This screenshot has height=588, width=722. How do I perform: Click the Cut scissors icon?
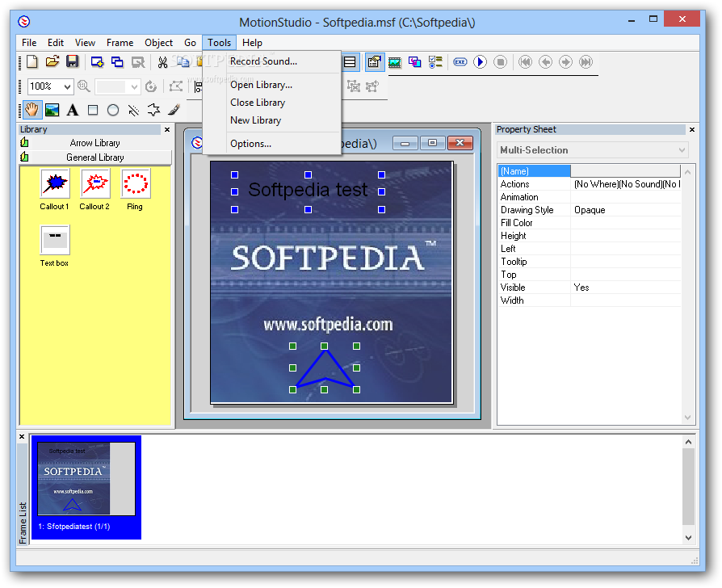click(x=162, y=61)
